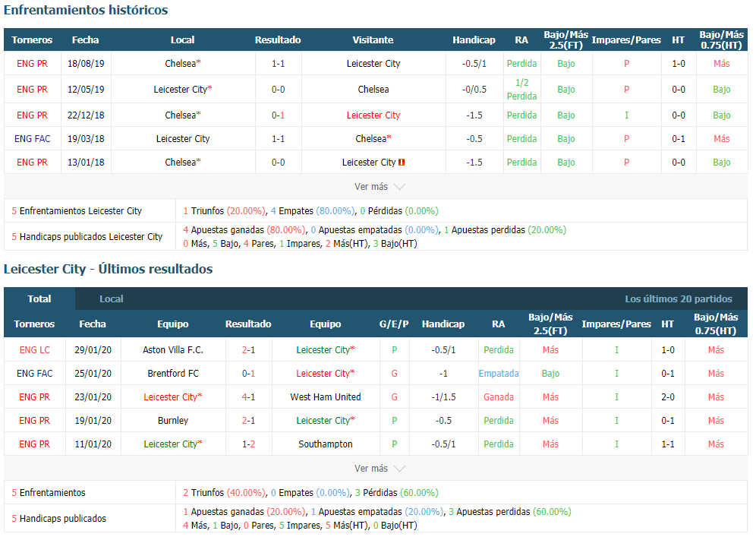Viewport: 756px width, 537px height.
Task: Click 0-1 result on 22/12/18 row
Action: tap(279, 115)
